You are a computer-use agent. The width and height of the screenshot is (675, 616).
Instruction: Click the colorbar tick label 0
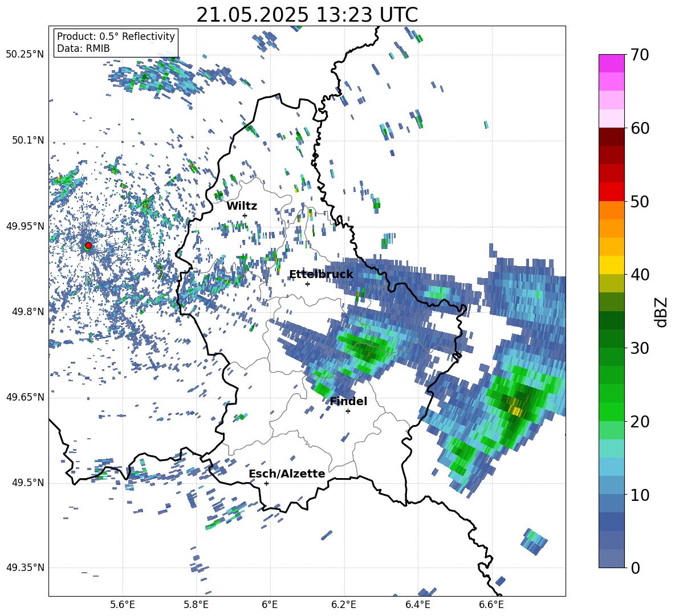(635, 568)
